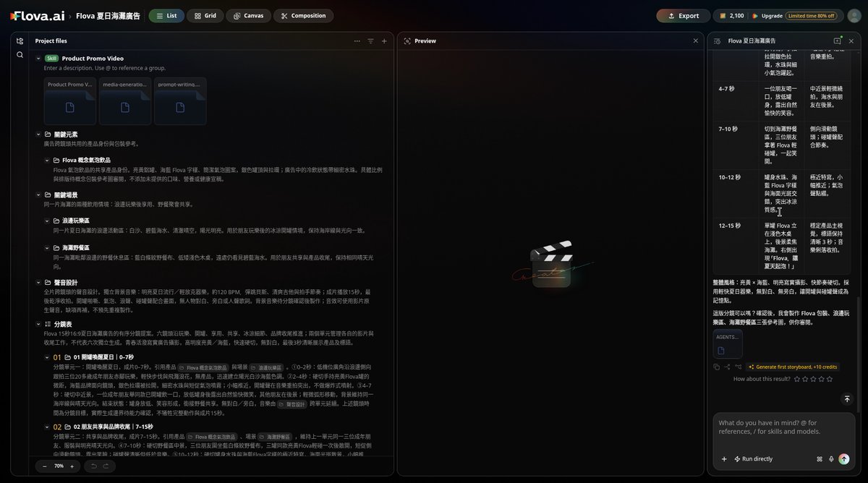
Task: Rate the result five stars
Action: pyautogui.click(x=830, y=379)
